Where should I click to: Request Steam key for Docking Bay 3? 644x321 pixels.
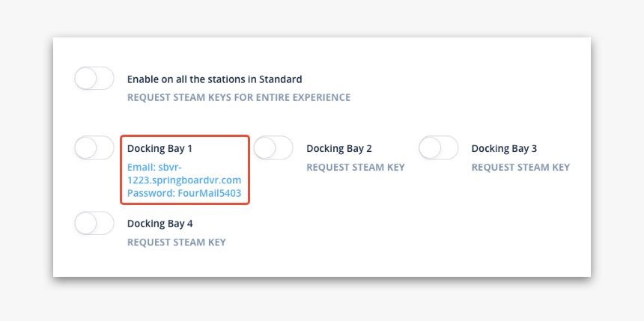point(520,168)
